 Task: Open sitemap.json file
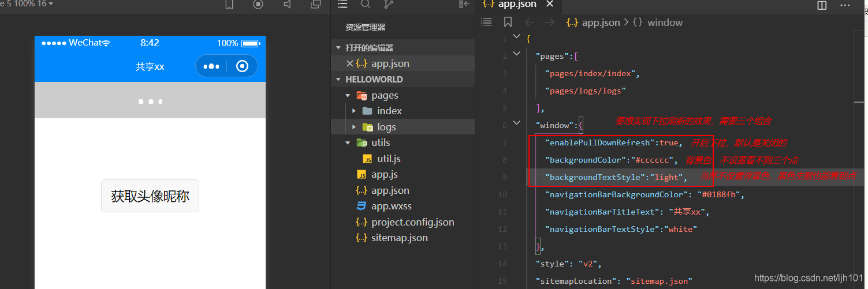tap(400, 238)
